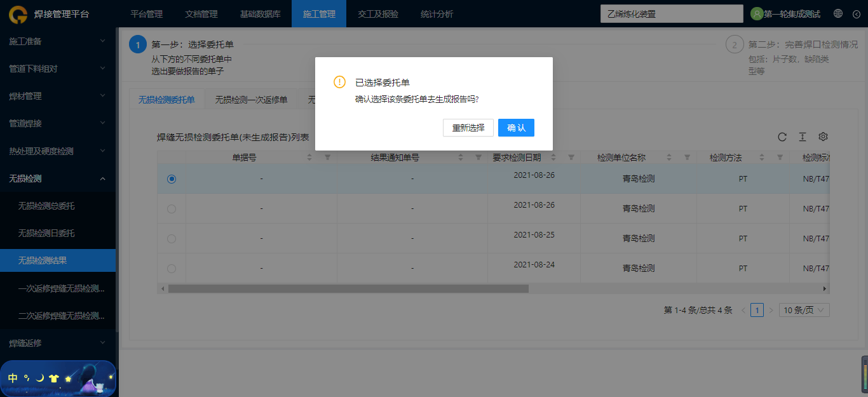Filter the 结果通知单号 column
The height and width of the screenshot is (397, 868).
click(478, 157)
